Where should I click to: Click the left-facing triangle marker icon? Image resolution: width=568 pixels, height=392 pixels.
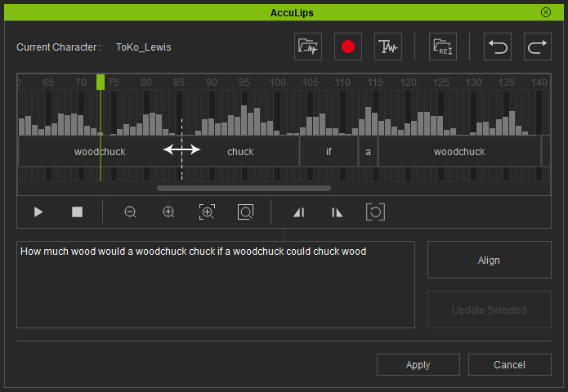[298, 212]
